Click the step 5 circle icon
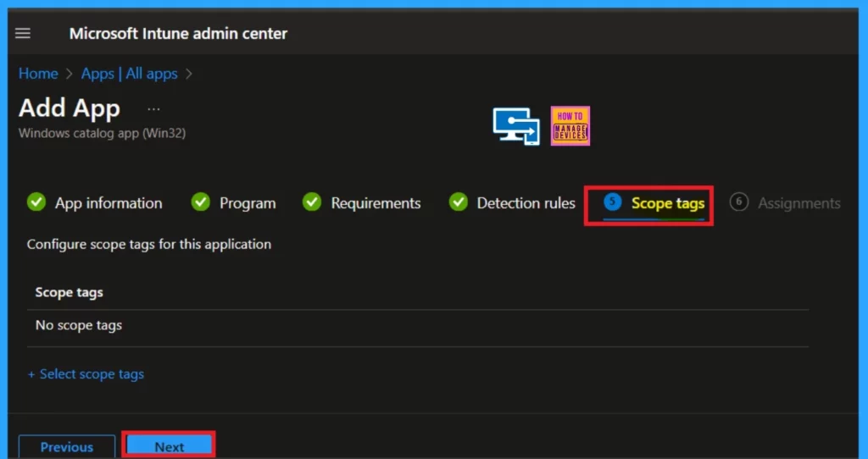 [612, 202]
